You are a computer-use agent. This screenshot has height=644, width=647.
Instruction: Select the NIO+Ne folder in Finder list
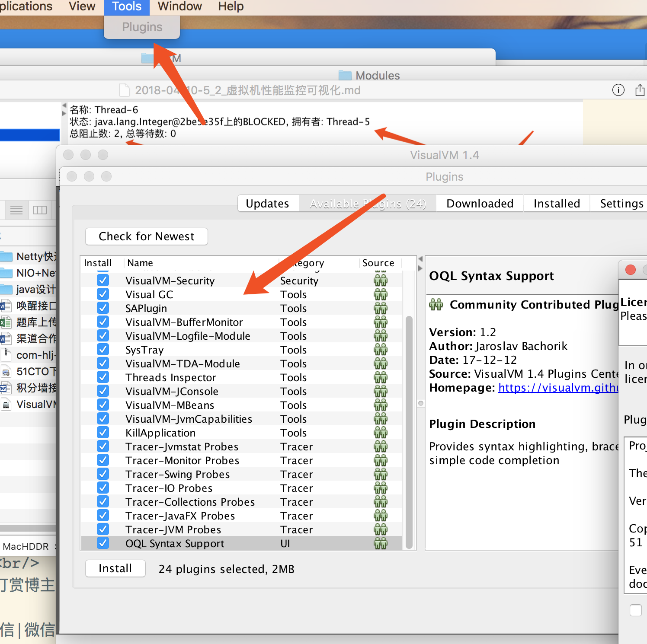click(29, 273)
